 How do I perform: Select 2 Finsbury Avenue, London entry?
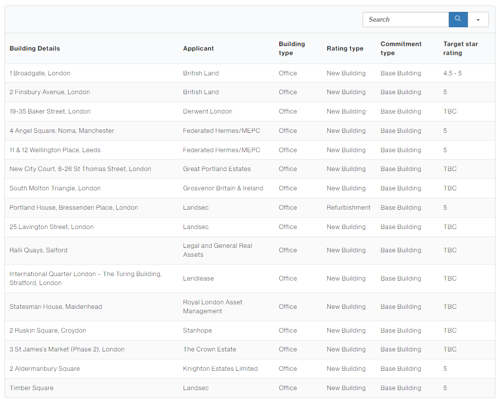coord(250,92)
